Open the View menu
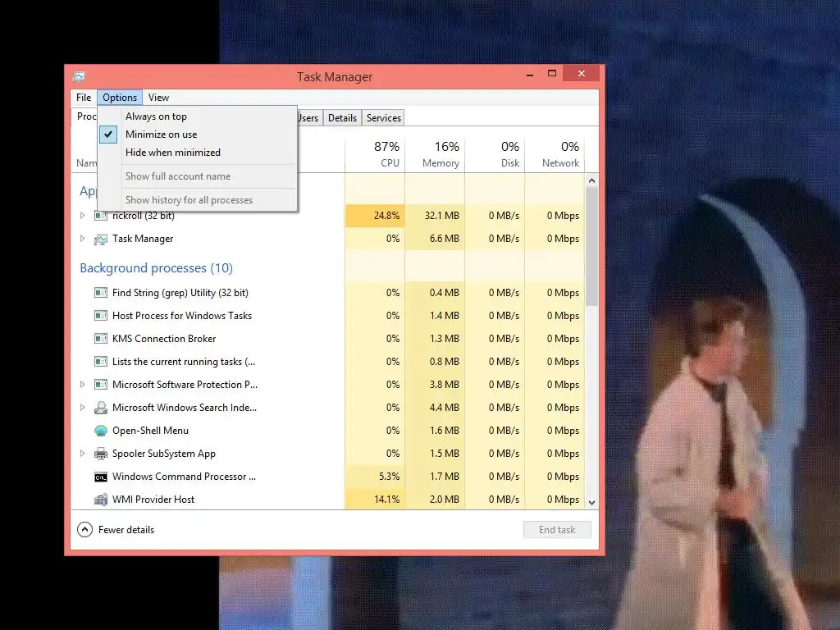This screenshot has width=840, height=630. pyautogui.click(x=158, y=98)
